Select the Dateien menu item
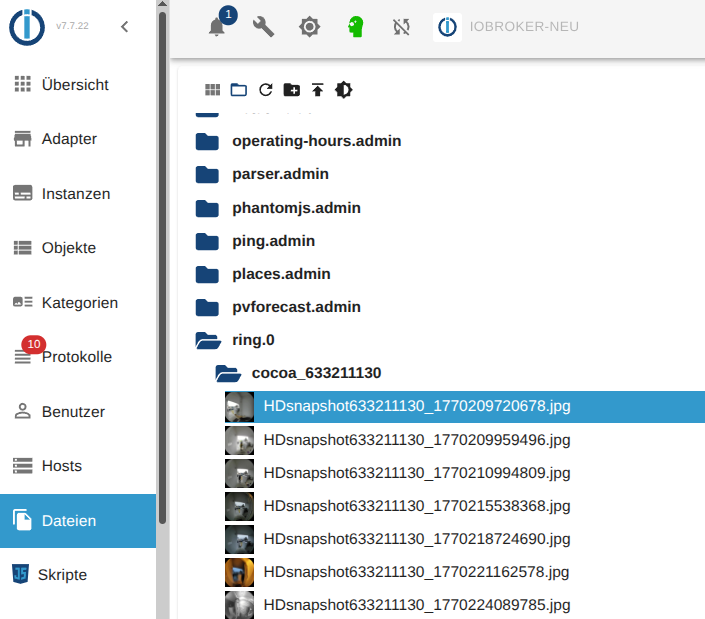Screen dimensions: 705x619 pos(78,521)
